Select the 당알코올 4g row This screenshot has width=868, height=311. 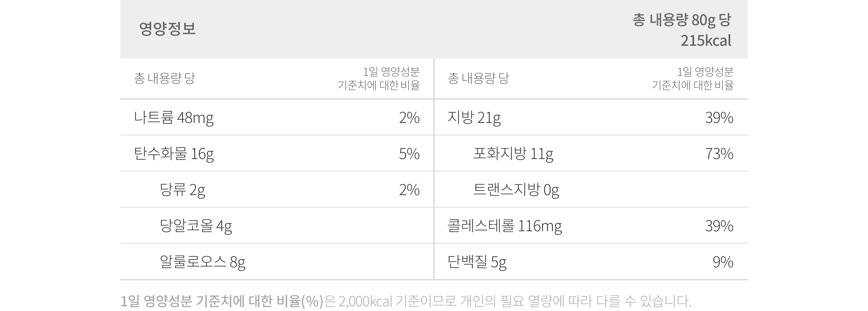(277, 225)
